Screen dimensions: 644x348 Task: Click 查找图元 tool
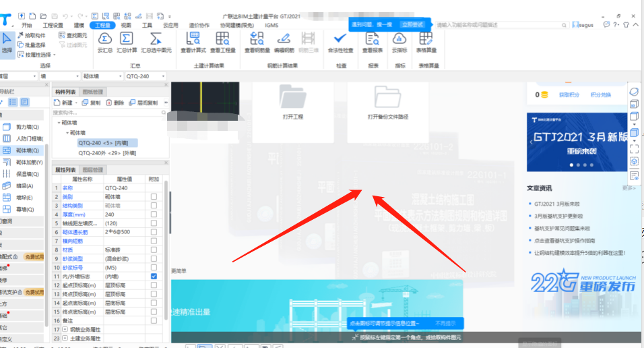73,35
